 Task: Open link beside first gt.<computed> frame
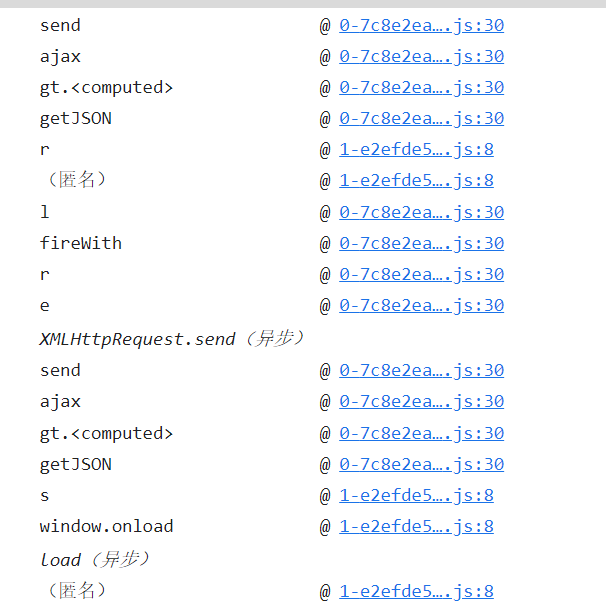[421, 87]
